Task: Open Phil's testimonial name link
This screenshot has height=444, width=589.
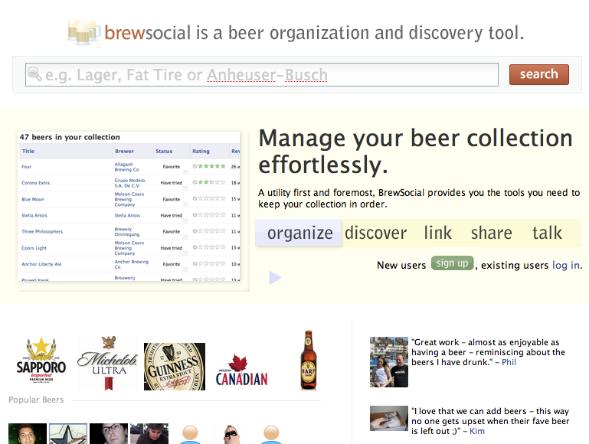Action: pos(509,362)
